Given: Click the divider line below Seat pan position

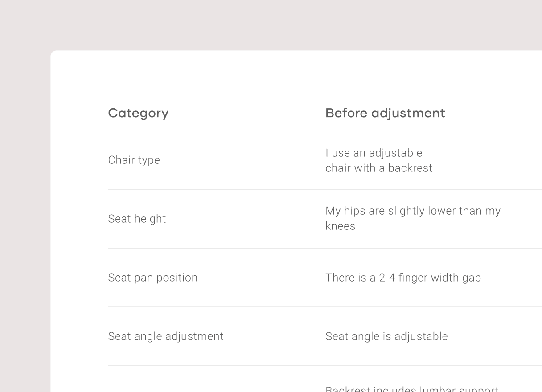Looking at the screenshot, I should click(x=324, y=307).
